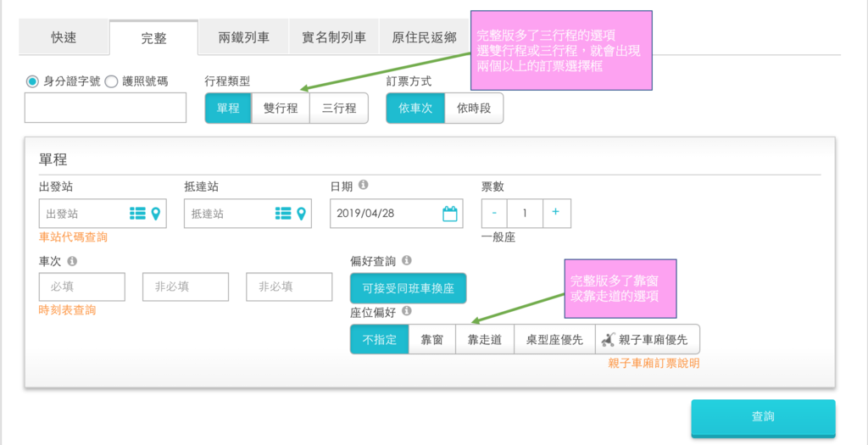Open 車站代碼查詢 link
Image resolution: width=868 pixels, height=445 pixels.
[74, 237]
